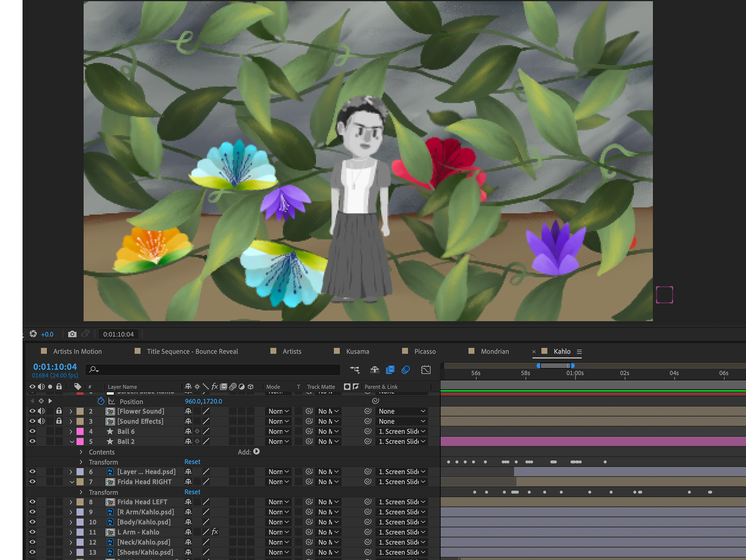Image resolution: width=746 pixels, height=560 pixels.
Task: Mute audio of Flower Sound layer
Action: [x=41, y=411]
